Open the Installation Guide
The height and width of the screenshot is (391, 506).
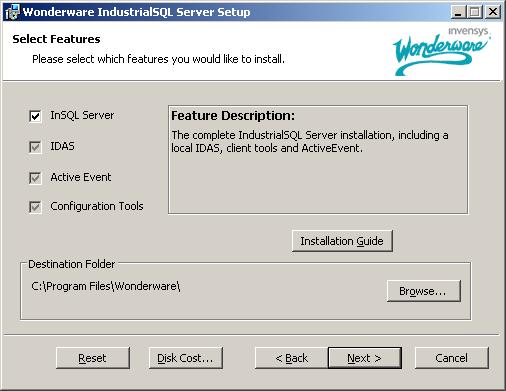342,241
